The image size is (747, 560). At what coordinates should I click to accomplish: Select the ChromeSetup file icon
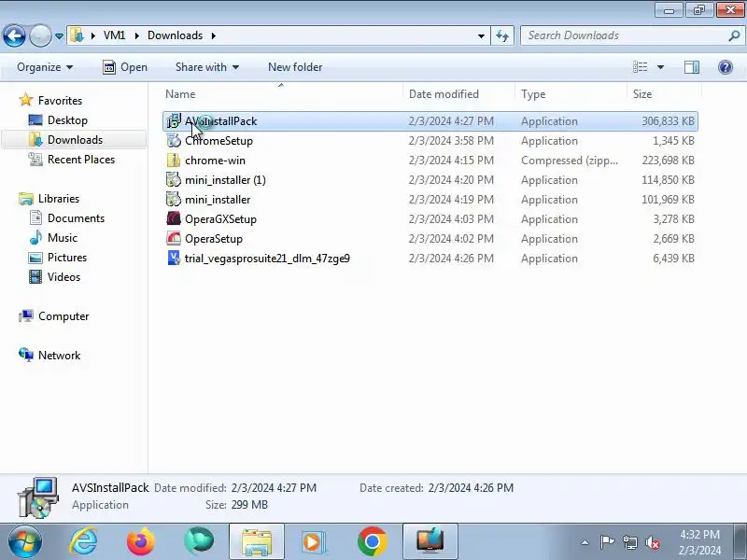coord(174,141)
